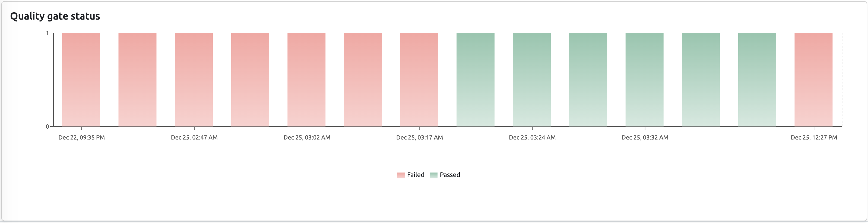Click the green Passed legend color swatch

click(433, 175)
